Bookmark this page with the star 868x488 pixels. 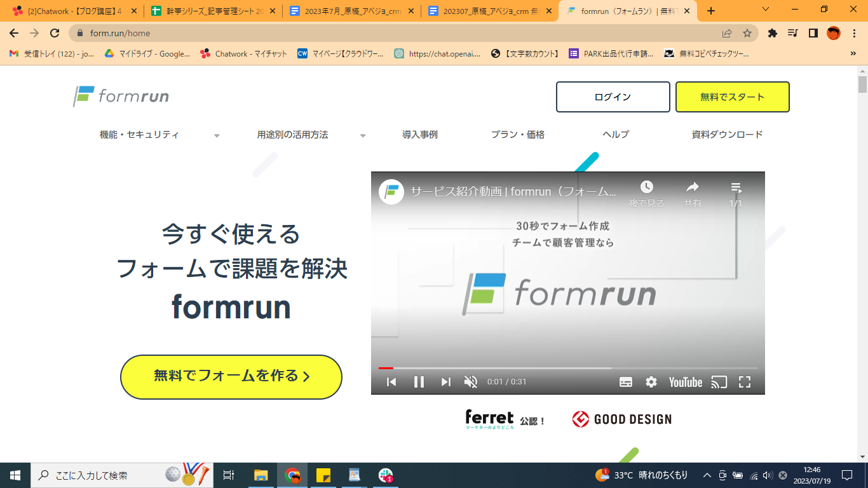point(747,33)
